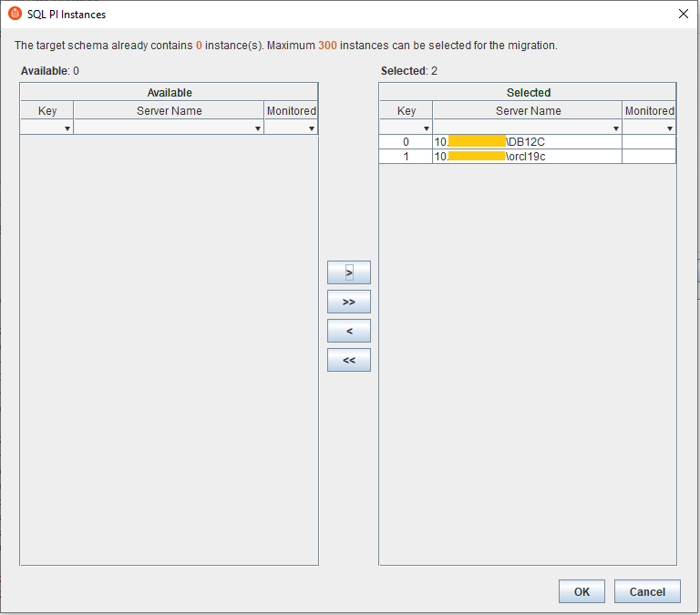Image resolution: width=700 pixels, height=615 pixels.
Task: Sort Available table by Key column header
Action: point(46,110)
